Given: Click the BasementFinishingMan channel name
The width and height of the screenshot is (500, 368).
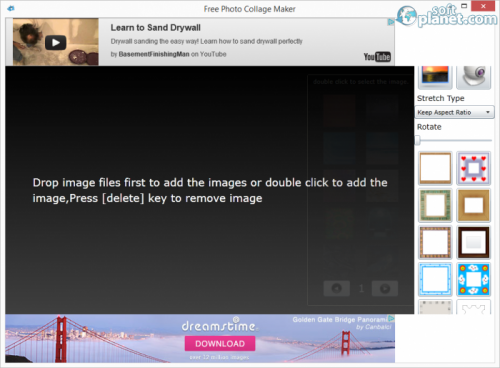Looking at the screenshot, I should point(154,54).
